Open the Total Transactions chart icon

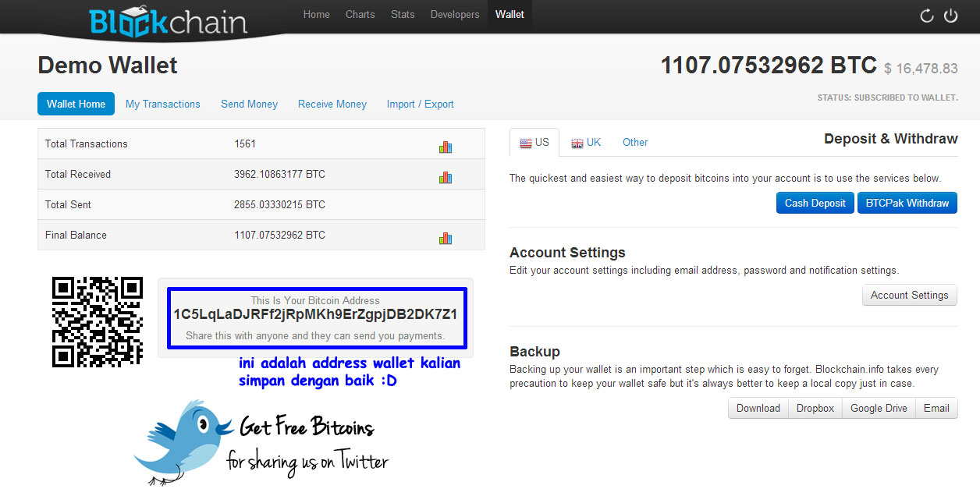tap(446, 147)
